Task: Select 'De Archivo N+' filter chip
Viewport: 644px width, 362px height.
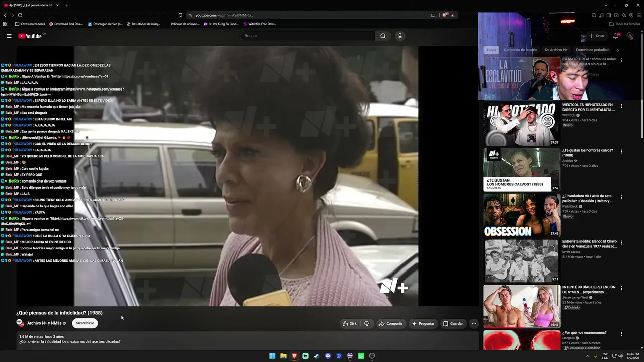Action: 556,50
